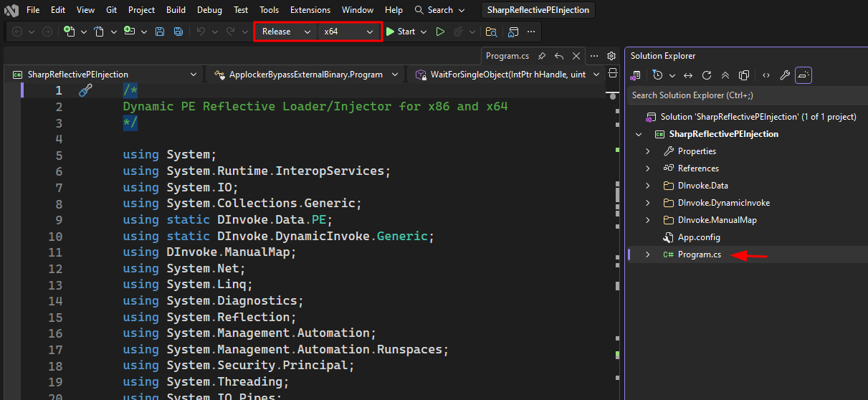The height and width of the screenshot is (400, 868).
Task: Click the split-editor icon above the scrollbar
Action: point(611,74)
